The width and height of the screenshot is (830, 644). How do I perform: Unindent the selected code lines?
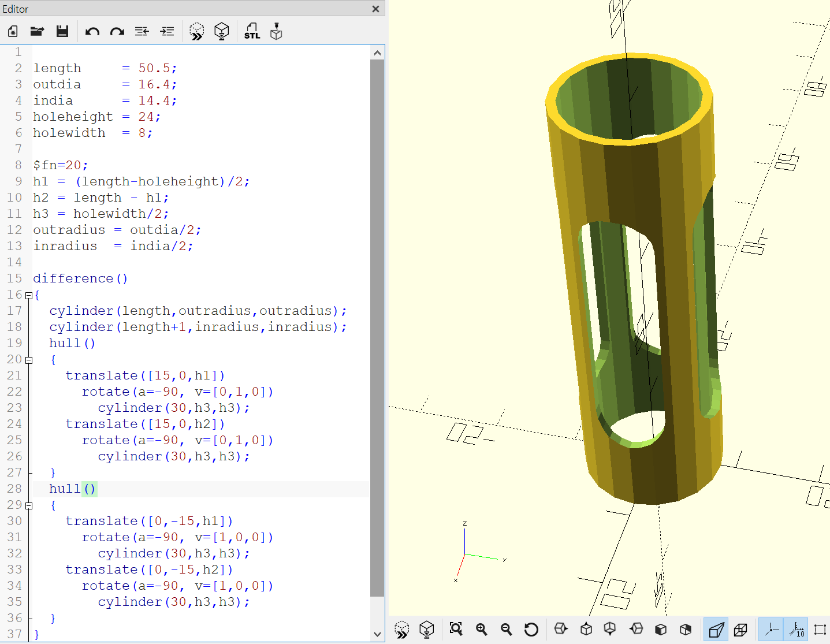[142, 31]
